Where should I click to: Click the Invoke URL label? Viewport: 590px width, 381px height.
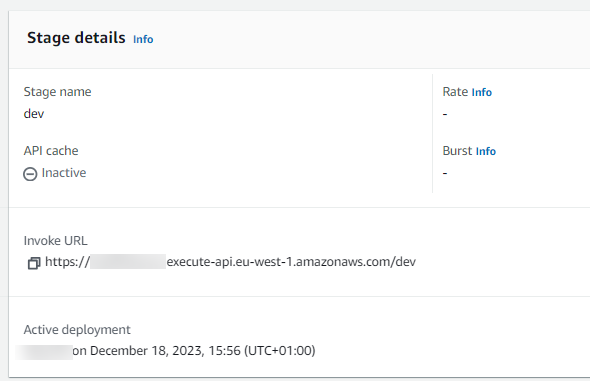click(56, 241)
